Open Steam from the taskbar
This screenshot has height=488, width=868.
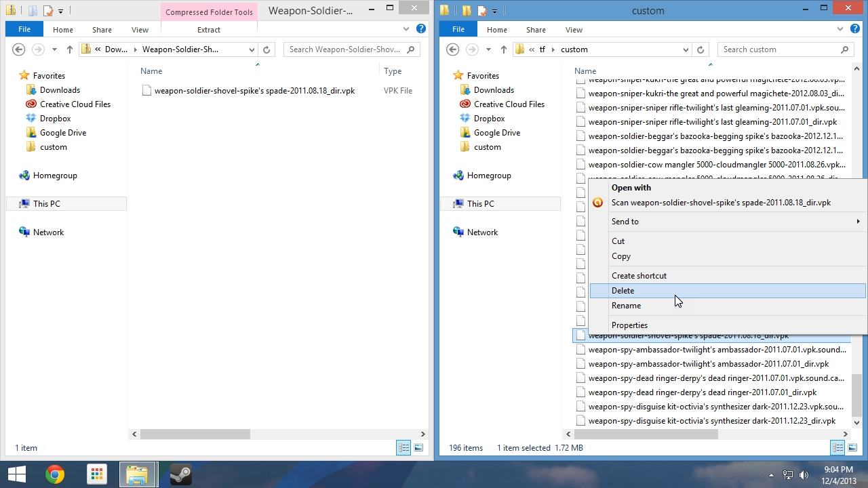pyautogui.click(x=180, y=474)
